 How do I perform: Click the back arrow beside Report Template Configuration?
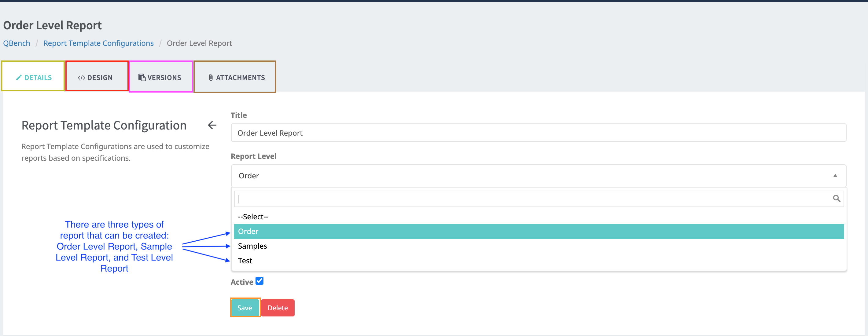pyautogui.click(x=212, y=125)
